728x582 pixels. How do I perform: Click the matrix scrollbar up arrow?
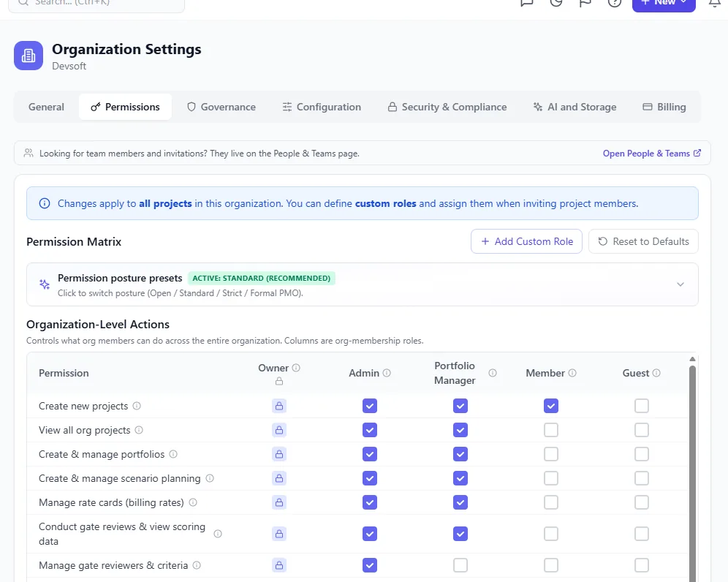pyautogui.click(x=692, y=359)
